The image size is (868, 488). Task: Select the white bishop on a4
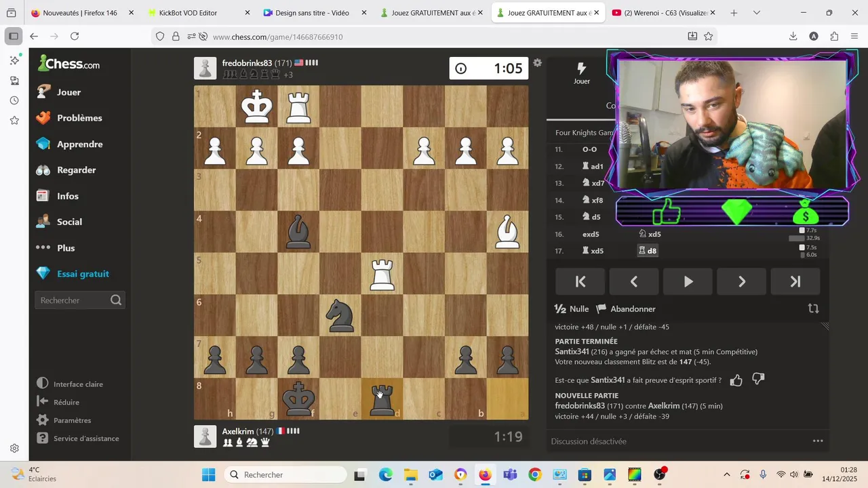click(507, 232)
